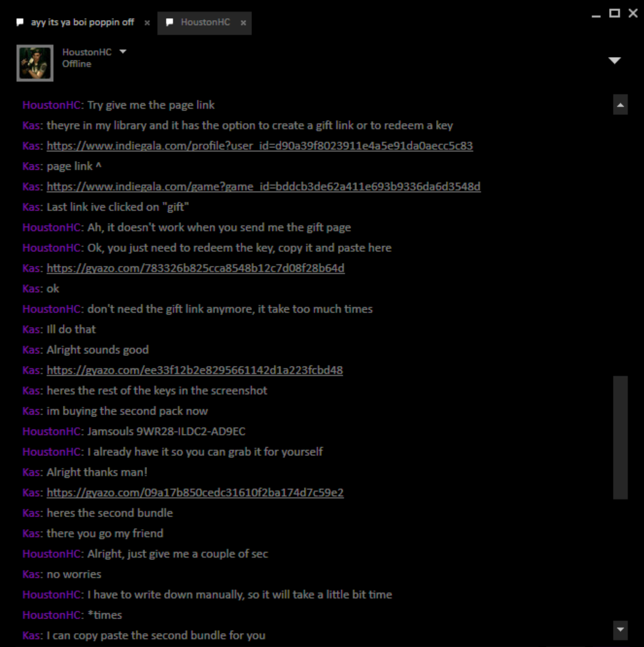
Task: Open the indiegala game_id link
Action: (x=264, y=187)
